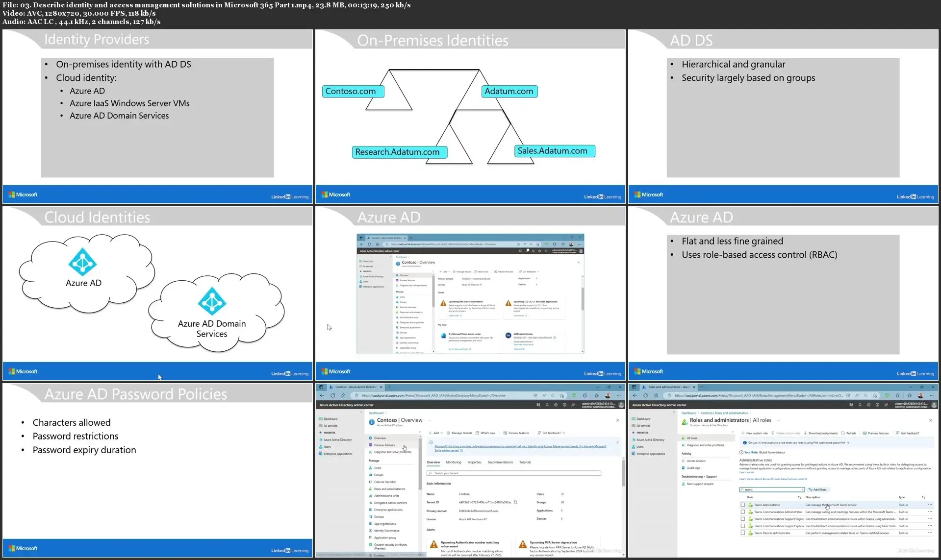The width and height of the screenshot is (941, 560).
Task: Switch to the Recommendations tab
Action: click(500, 462)
